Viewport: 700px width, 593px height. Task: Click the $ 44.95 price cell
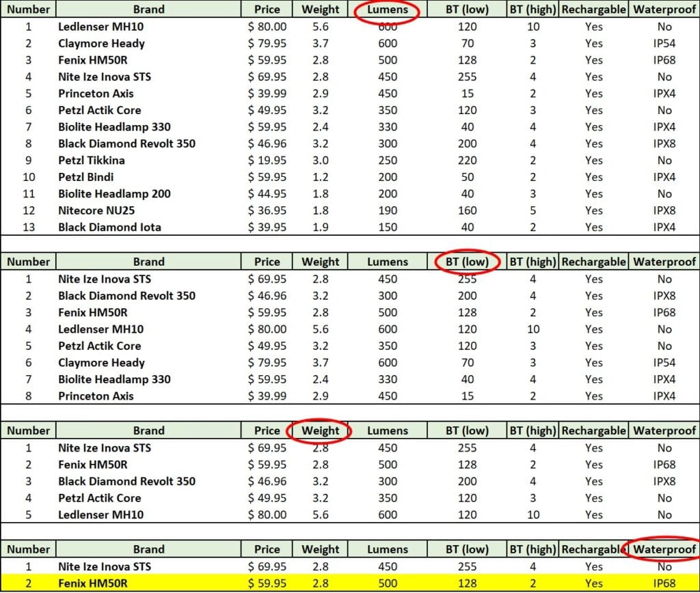[x=267, y=194]
